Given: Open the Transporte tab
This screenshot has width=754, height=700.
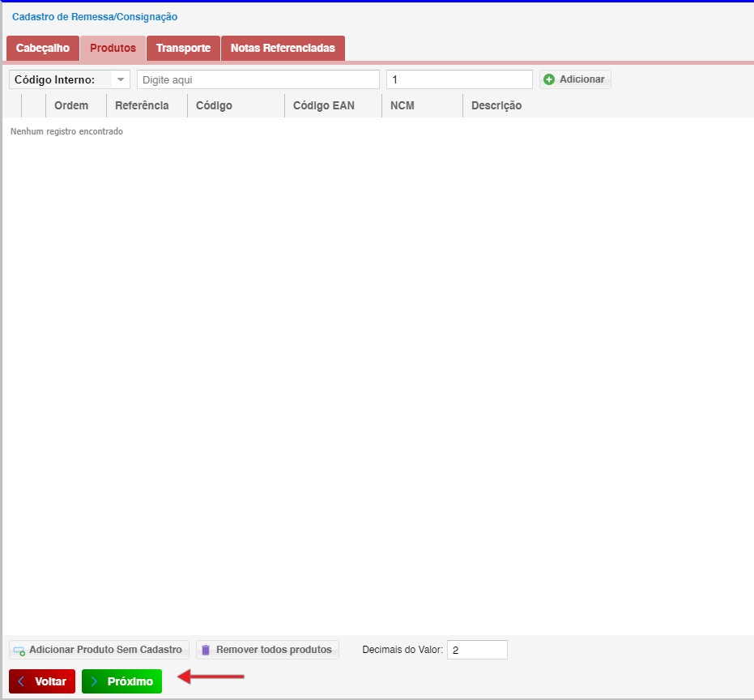Looking at the screenshot, I should click(x=183, y=49).
